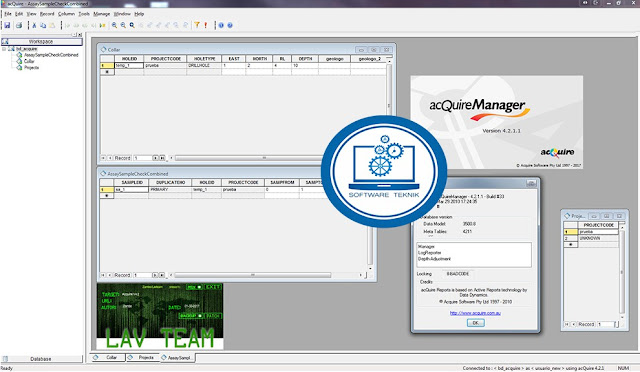Select Projects in workspace tree
Viewport: 640px width, 372px height.
(x=31, y=68)
